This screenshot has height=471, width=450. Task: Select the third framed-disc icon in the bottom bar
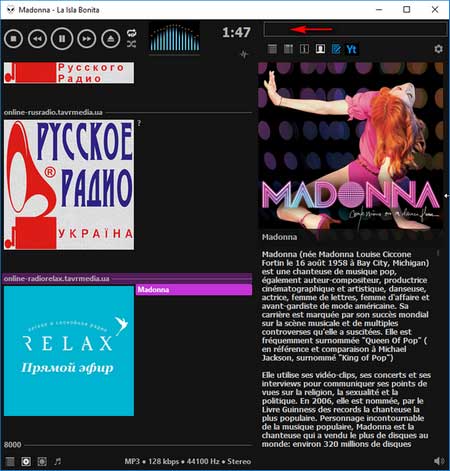pyautogui.click(x=42, y=461)
